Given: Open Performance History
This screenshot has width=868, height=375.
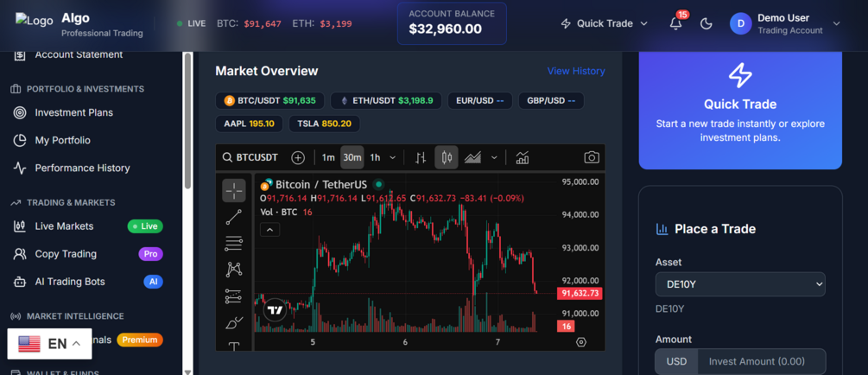Looking at the screenshot, I should (82, 168).
